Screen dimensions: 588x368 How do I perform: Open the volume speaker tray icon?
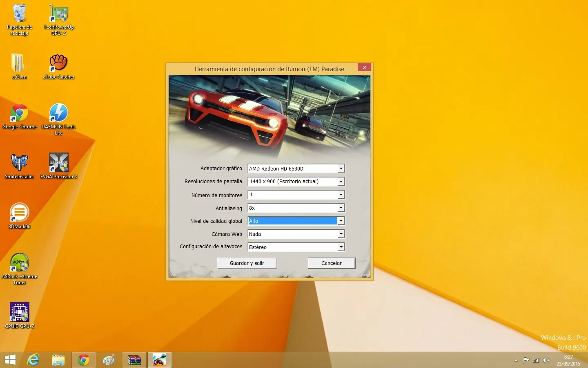[x=546, y=360]
